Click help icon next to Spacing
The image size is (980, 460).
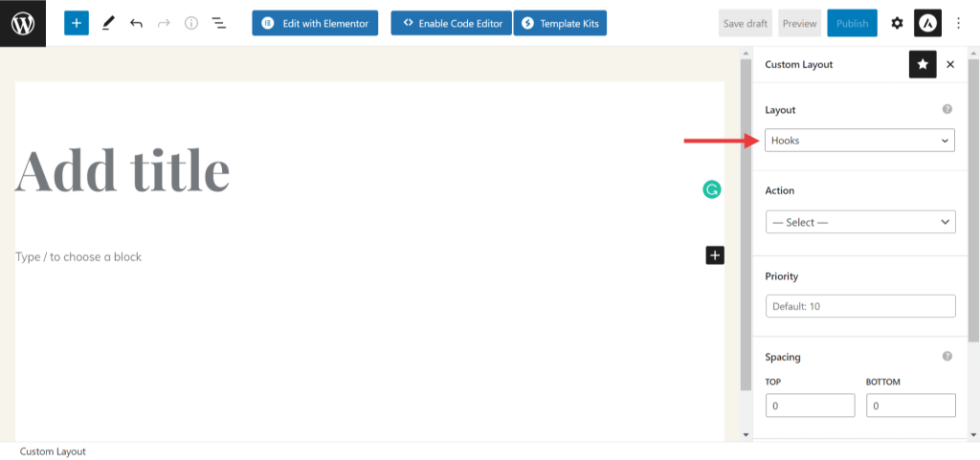[947, 357]
